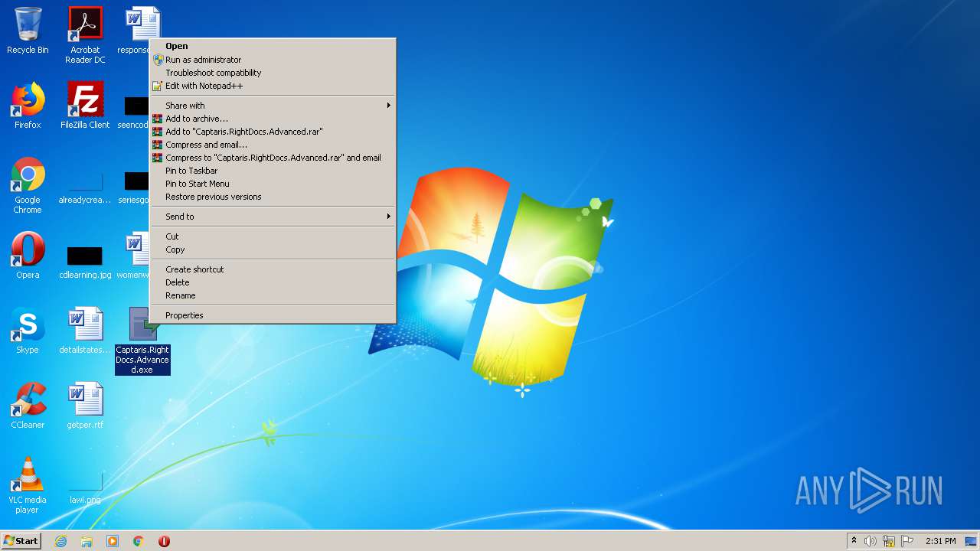Choose Open in context menu
Screen dimensions: 980x551
tap(273, 46)
